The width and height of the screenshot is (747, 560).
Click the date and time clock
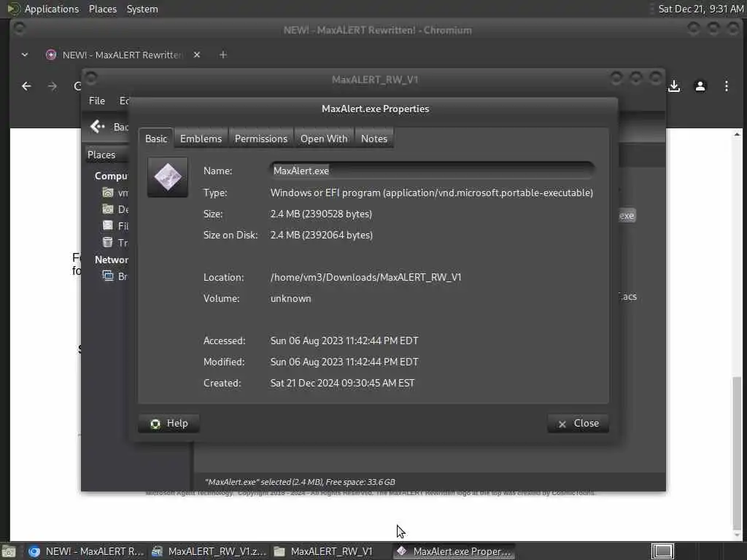click(x=701, y=9)
